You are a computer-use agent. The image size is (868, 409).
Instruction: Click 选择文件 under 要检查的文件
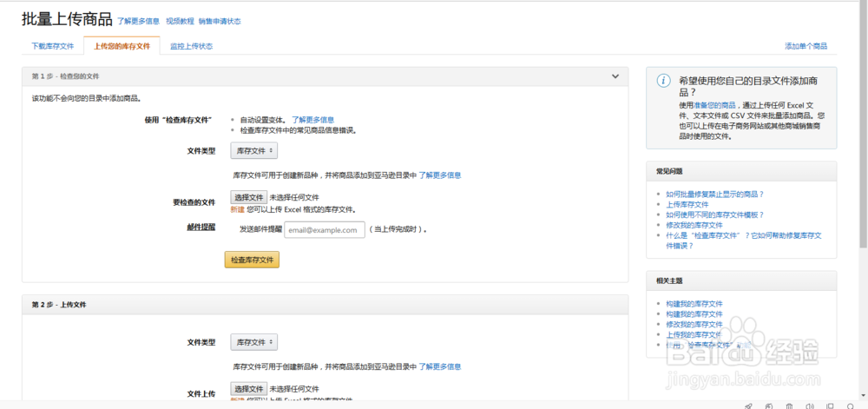[249, 197]
